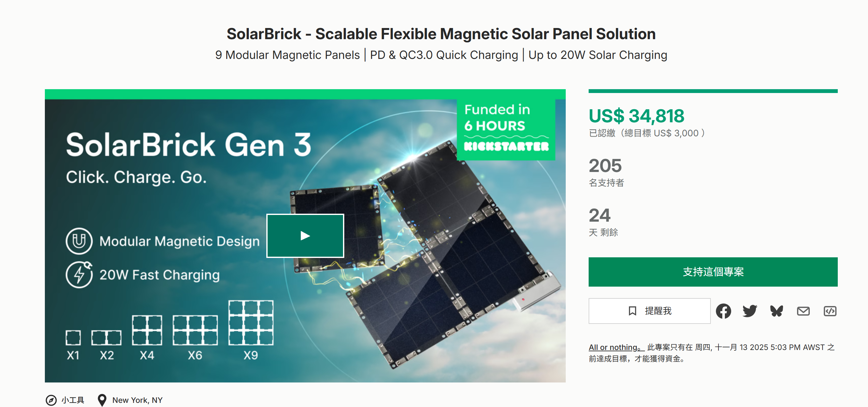This screenshot has width=868, height=407.
Task: Click the lightning icon for 20W Fast Charging
Action: pos(79,275)
